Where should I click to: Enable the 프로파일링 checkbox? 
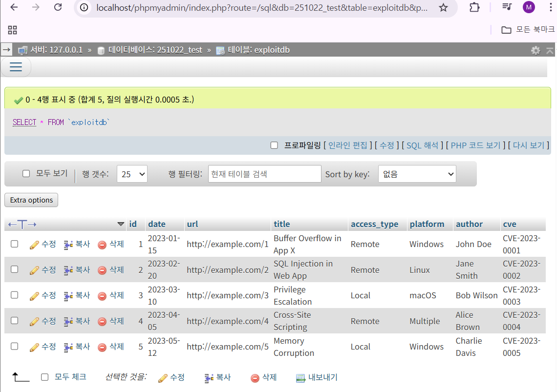click(x=275, y=145)
